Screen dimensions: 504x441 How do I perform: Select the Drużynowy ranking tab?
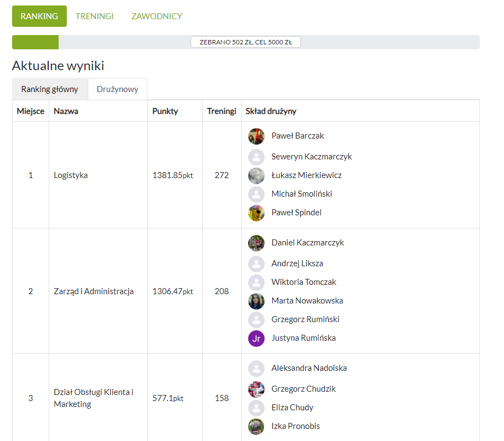[x=117, y=89]
